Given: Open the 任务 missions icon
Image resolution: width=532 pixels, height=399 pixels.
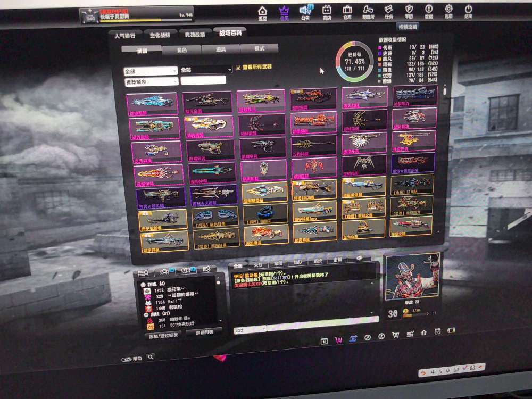Looking at the screenshot, I should (x=389, y=12).
